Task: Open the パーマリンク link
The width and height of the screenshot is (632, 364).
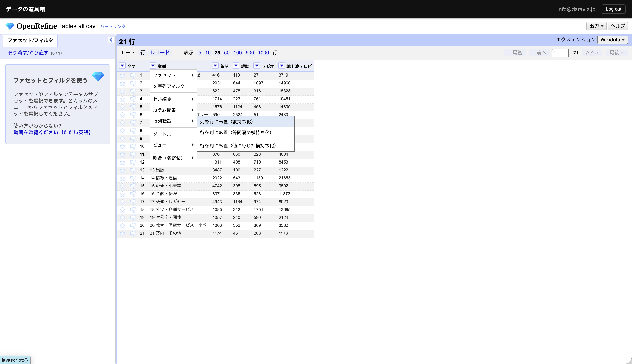Action: (113, 26)
